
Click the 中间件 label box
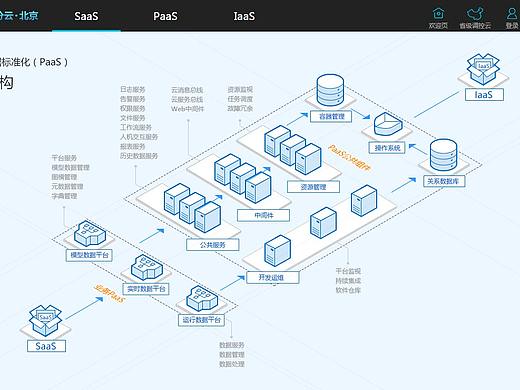coord(263,215)
